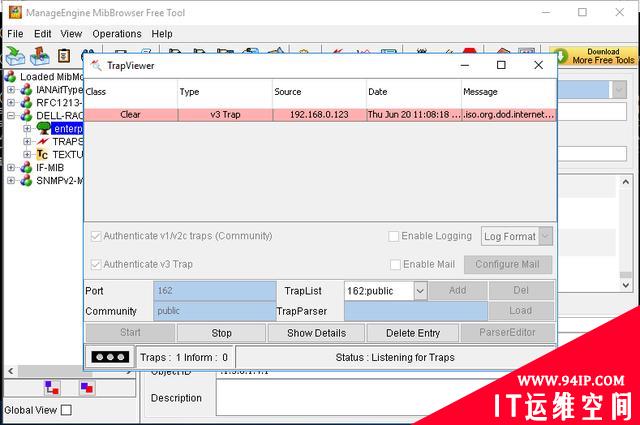640x425 pixels.
Task: Click the Unload MIB module toolbar icon
Action: tap(40, 56)
